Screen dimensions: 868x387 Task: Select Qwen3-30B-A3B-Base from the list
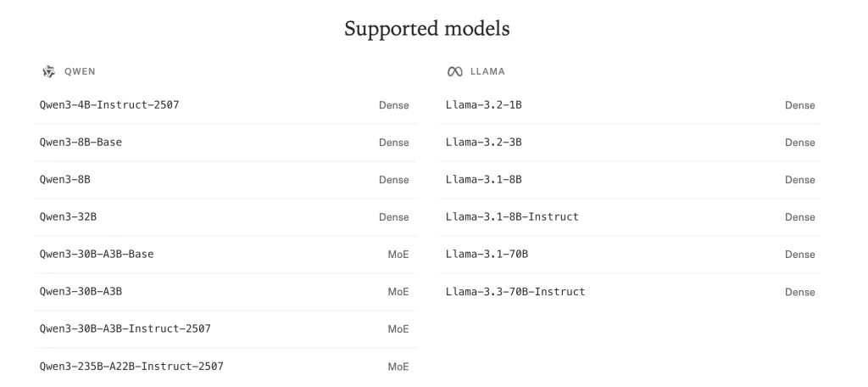[x=97, y=255]
